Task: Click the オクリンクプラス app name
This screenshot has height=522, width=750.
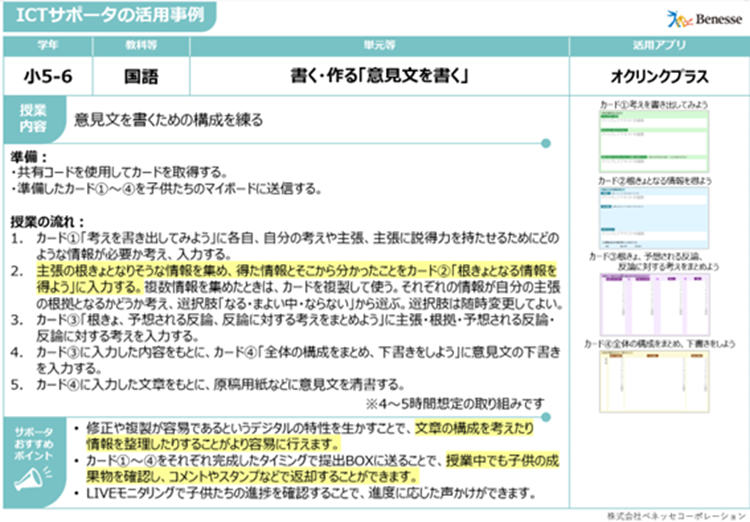Action: pyautogui.click(x=657, y=75)
